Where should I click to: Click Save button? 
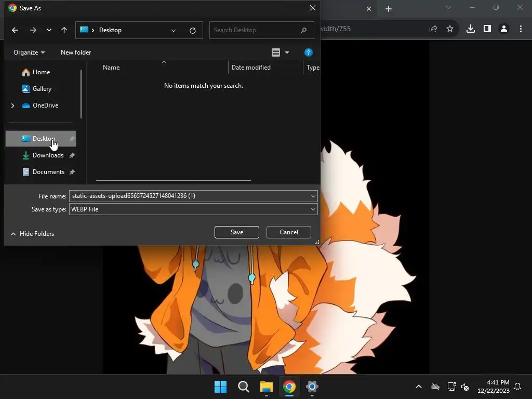(x=237, y=232)
